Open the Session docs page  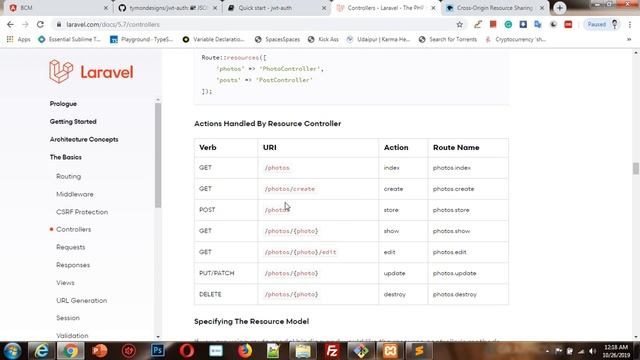68,318
